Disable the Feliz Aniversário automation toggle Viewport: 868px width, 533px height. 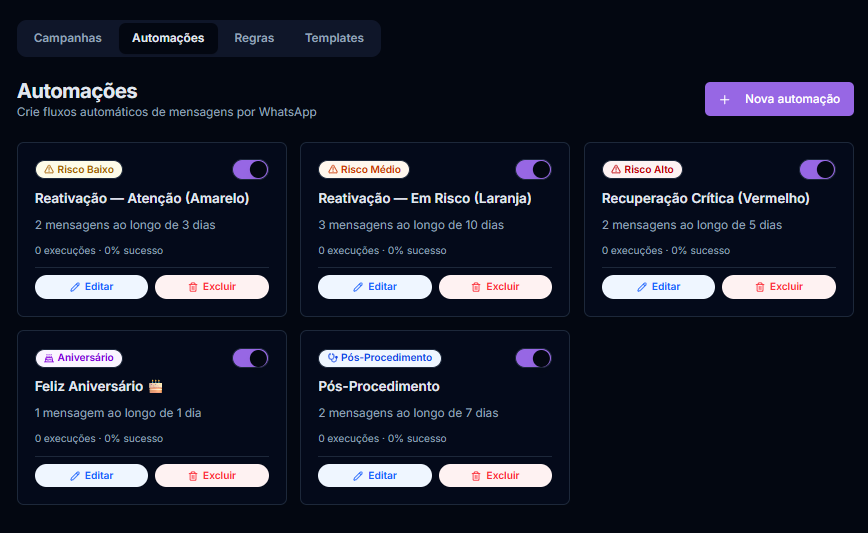coord(250,358)
